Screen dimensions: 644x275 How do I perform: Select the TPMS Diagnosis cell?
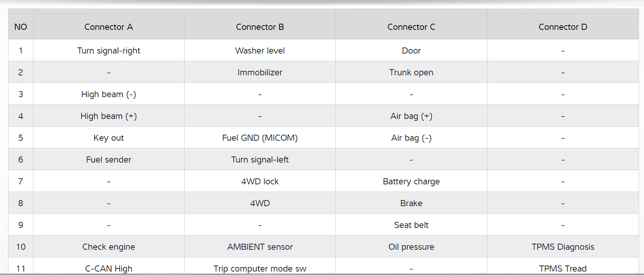[x=562, y=247]
